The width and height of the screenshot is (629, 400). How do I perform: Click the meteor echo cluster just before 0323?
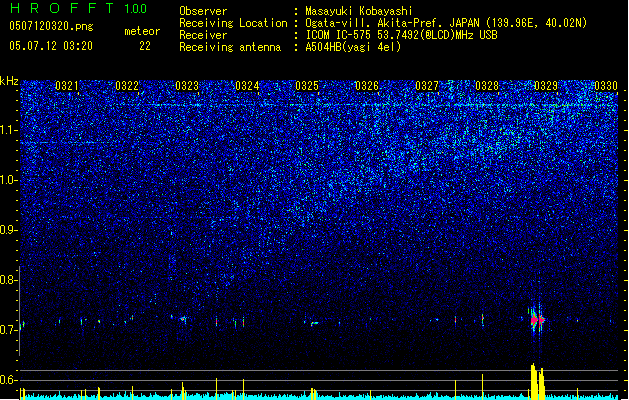[183, 319]
